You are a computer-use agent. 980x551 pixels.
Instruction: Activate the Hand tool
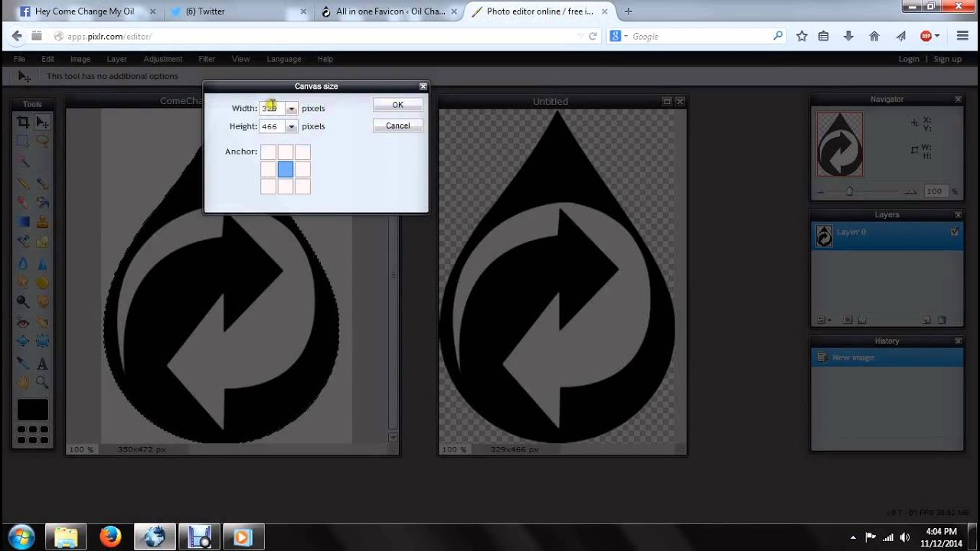point(24,382)
